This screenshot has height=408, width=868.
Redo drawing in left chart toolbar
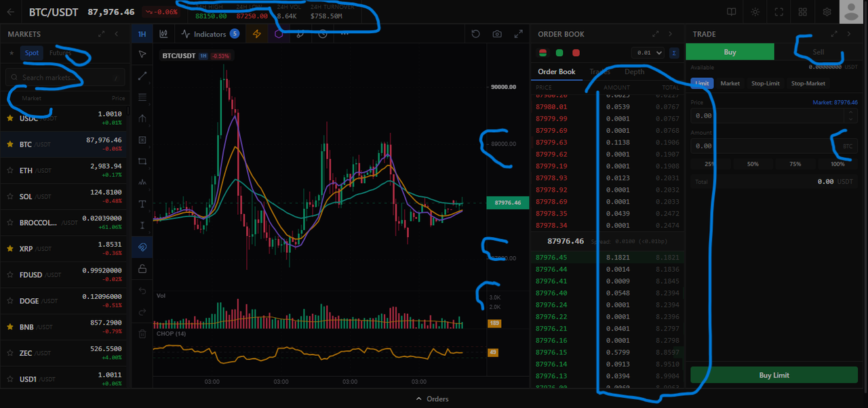coord(142,312)
